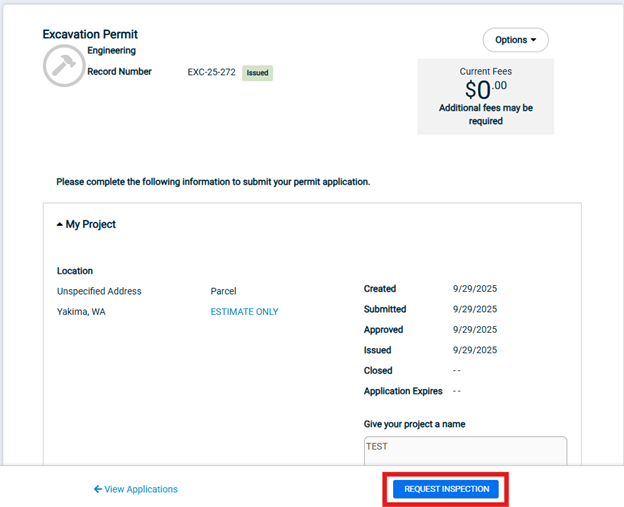
Task: Select the Unspecified Address text
Action: (99, 291)
